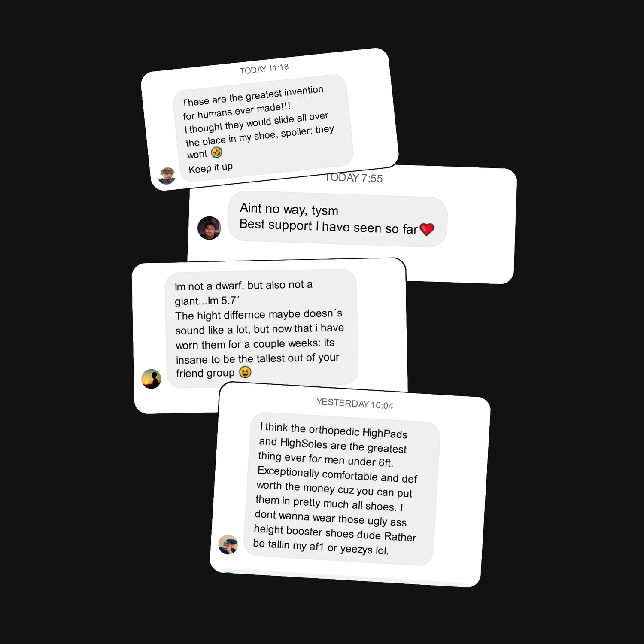Select the 'Aint no way, tysm' bubble
644x644 pixels.
point(337,219)
